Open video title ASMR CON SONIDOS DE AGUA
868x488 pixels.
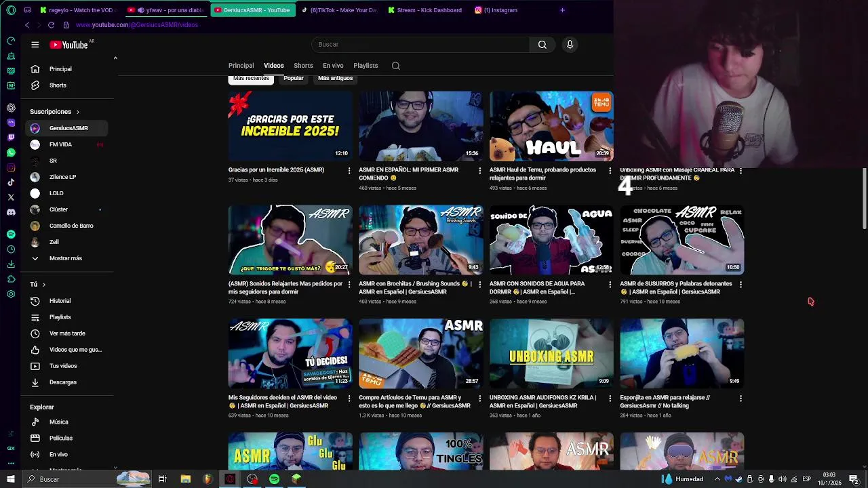coord(537,288)
